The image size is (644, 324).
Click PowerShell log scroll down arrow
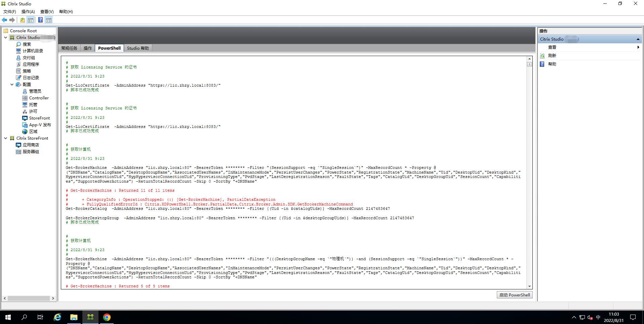click(529, 286)
